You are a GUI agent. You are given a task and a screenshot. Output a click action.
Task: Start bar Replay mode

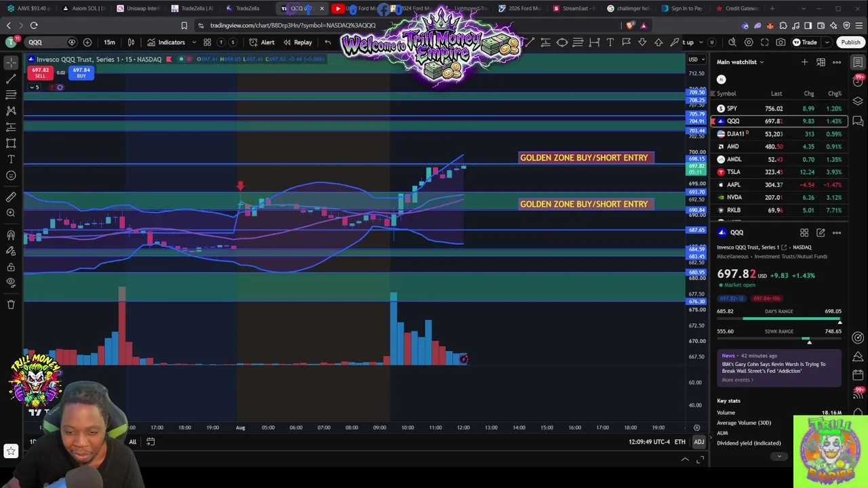pos(298,42)
